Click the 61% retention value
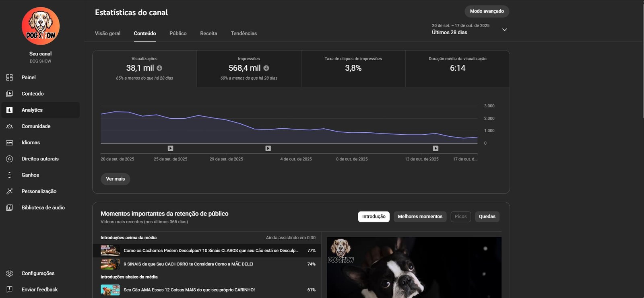Viewport: 644px width, 298px height. [312, 290]
